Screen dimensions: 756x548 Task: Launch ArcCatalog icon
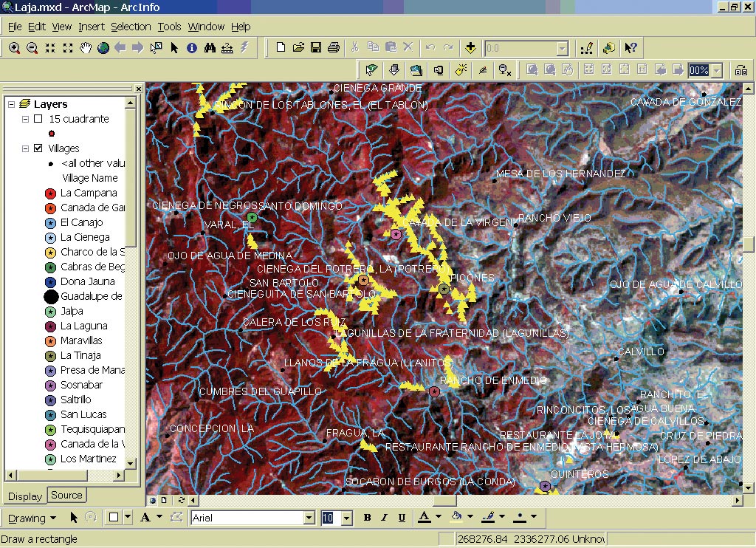[609, 48]
